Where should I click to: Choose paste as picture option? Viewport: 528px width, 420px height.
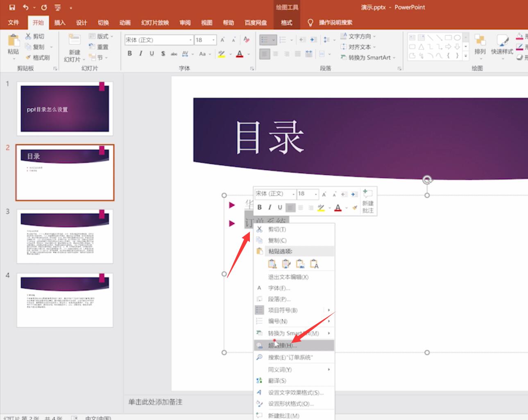tap(300, 264)
